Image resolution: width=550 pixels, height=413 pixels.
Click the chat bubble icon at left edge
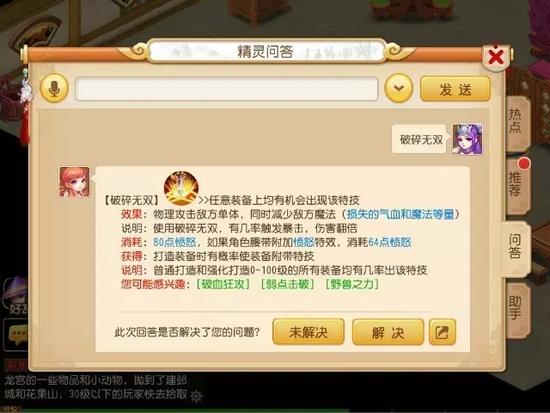(16, 335)
